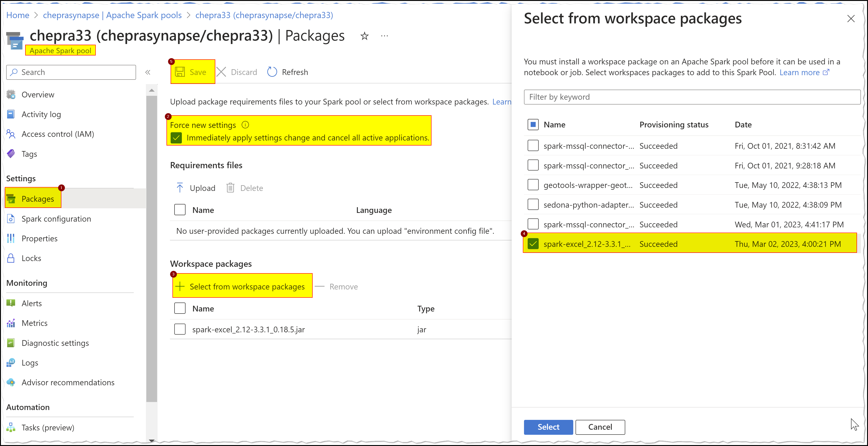Image resolution: width=868 pixels, height=446 pixels.
Task: Go to Home breadcrumb
Action: (18, 15)
